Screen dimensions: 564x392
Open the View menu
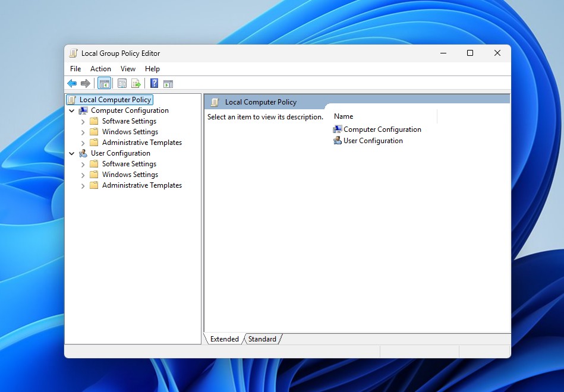coord(128,68)
